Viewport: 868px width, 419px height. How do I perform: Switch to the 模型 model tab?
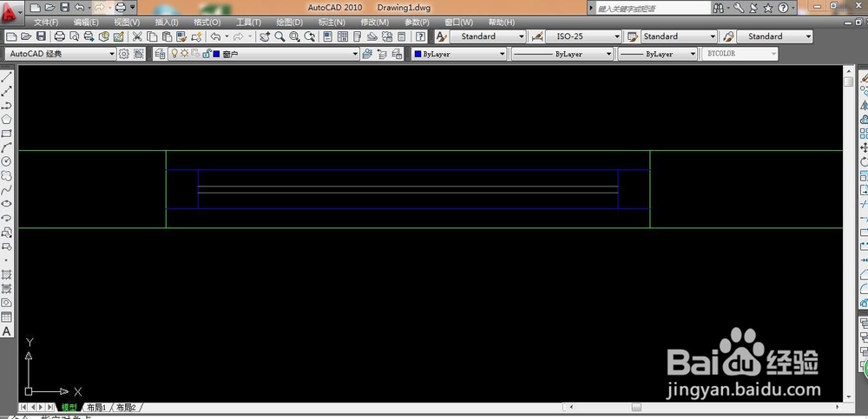69,408
